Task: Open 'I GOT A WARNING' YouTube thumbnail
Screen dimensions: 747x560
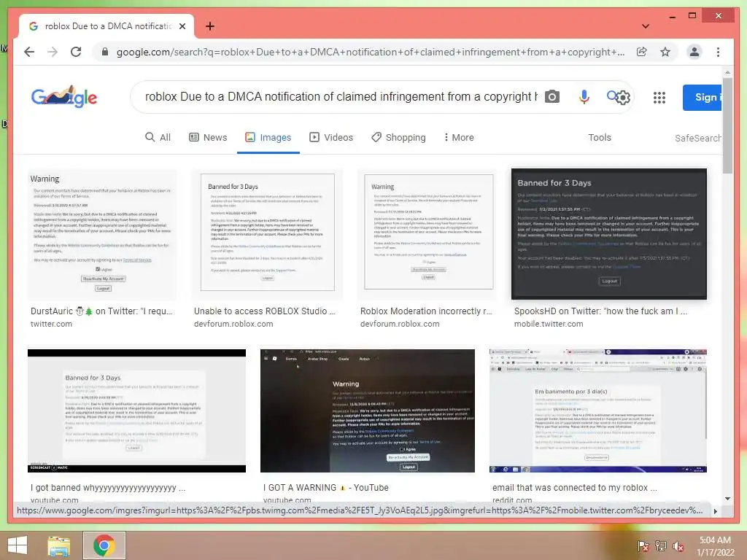Action: tap(368, 411)
